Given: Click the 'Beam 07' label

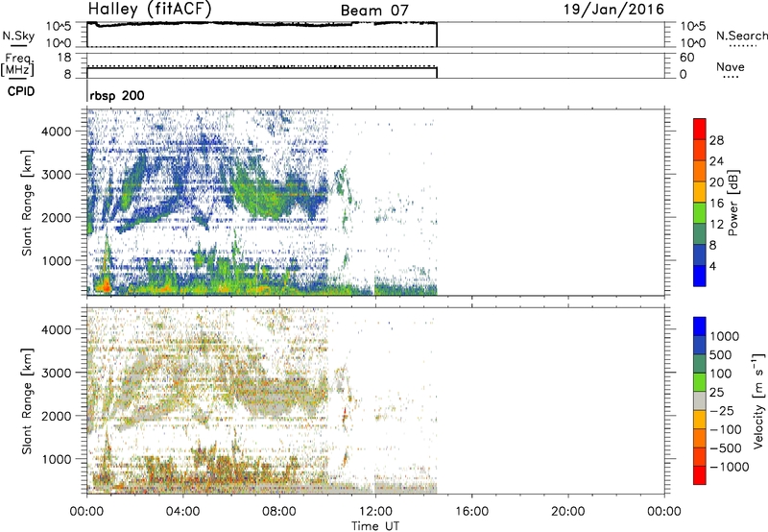Looking at the screenshot, I should click(374, 11).
